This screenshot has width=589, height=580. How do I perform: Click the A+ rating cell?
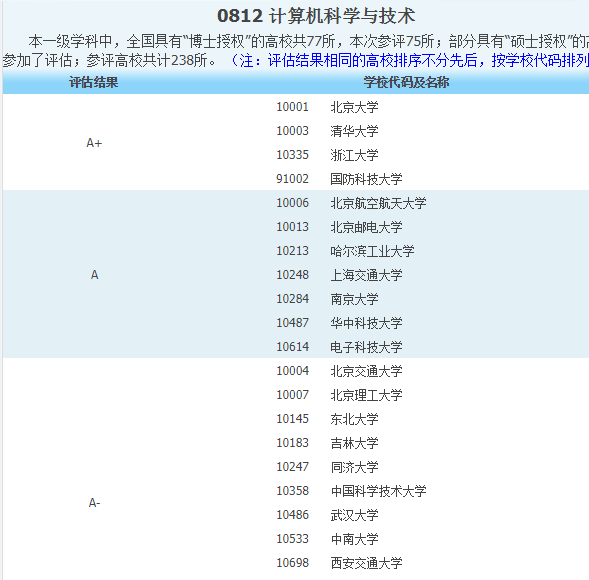[94, 143]
